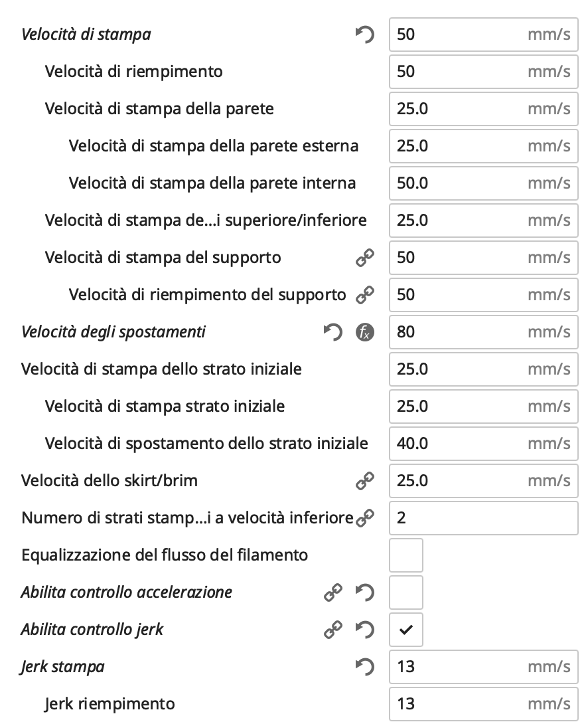588x724 pixels.
Task: Click Velocità di spostamento dello strato iniziale field
Action: [x=458, y=443]
